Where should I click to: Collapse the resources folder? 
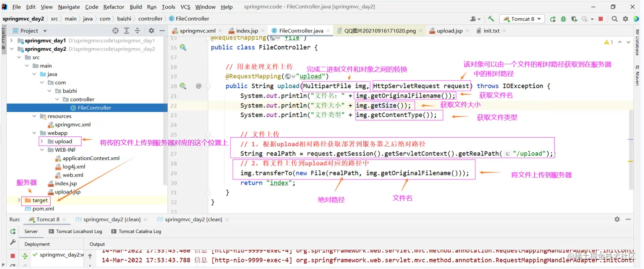(x=34, y=116)
